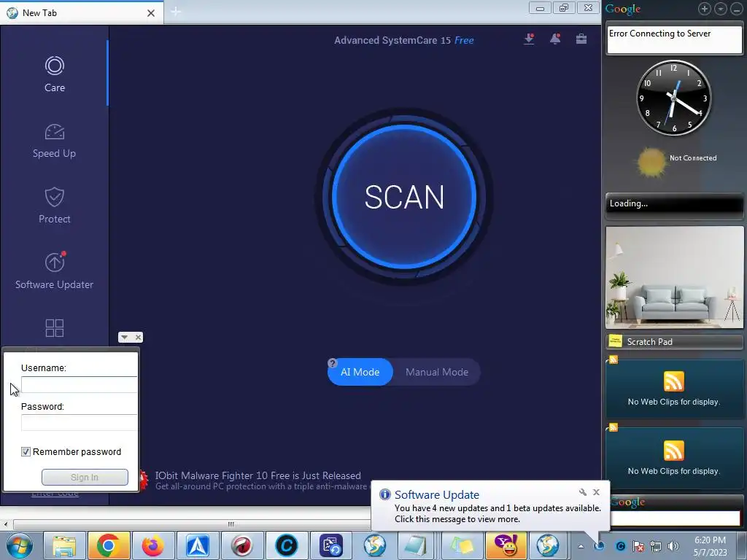The height and width of the screenshot is (560, 747).
Task: Open the briefcase toolbox icon in header
Action: tap(581, 39)
